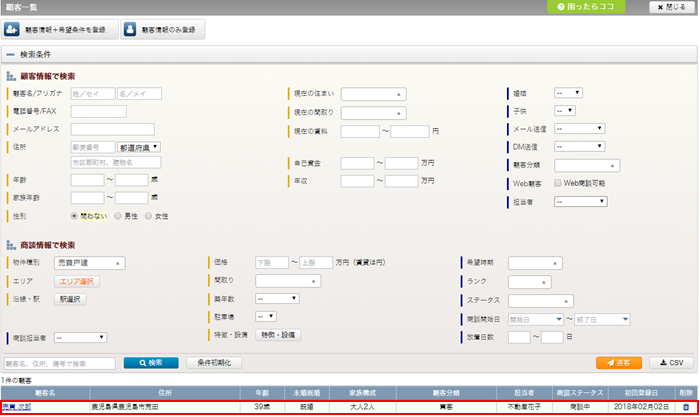Close the 顧客一覧 window with 閉じる
Image resolution: width=700 pixels, height=417 pixels.
coord(671,7)
